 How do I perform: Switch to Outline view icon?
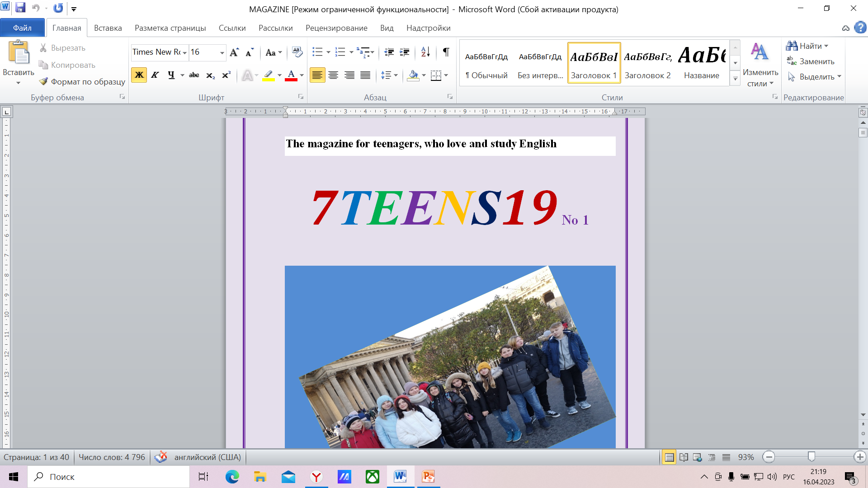(x=712, y=457)
